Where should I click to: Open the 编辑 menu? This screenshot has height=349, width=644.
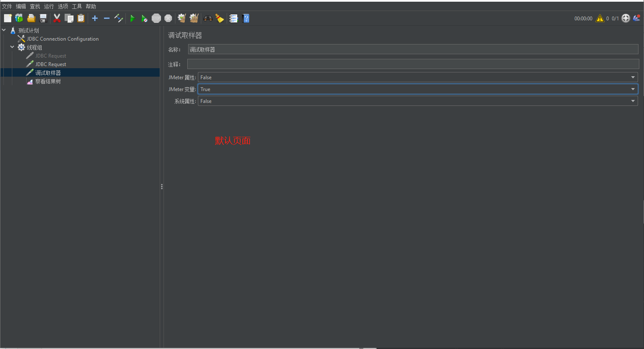pyautogui.click(x=21, y=6)
